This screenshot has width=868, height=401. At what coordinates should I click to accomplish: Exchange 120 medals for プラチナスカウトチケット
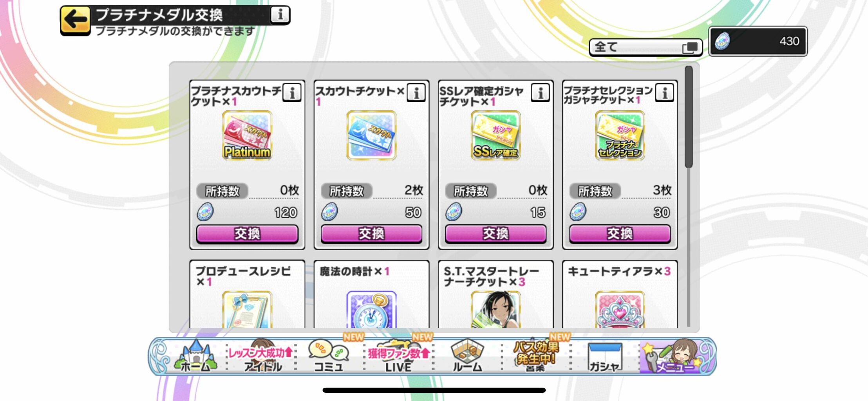click(247, 234)
